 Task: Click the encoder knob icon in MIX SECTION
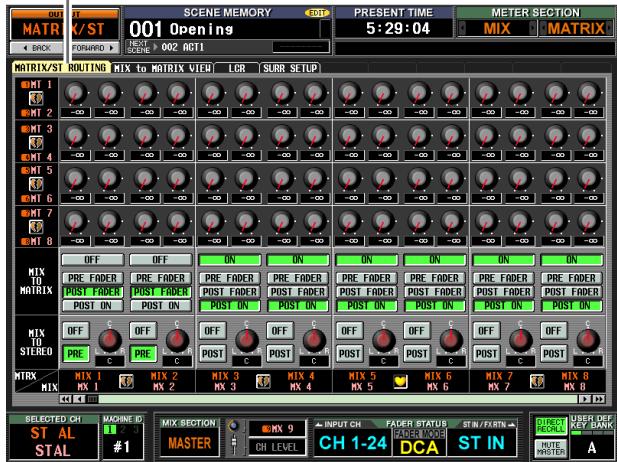234,425
